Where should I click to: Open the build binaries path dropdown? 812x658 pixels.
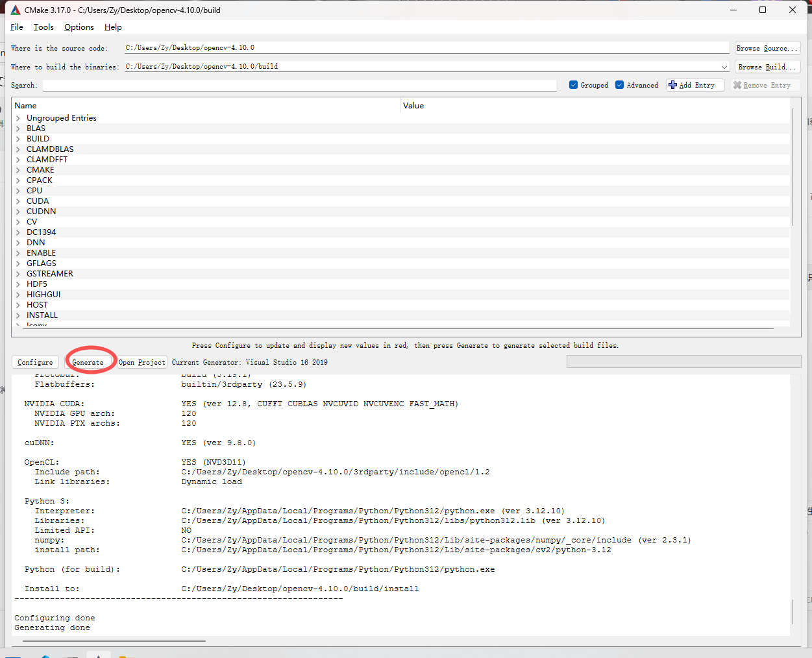pyautogui.click(x=724, y=67)
